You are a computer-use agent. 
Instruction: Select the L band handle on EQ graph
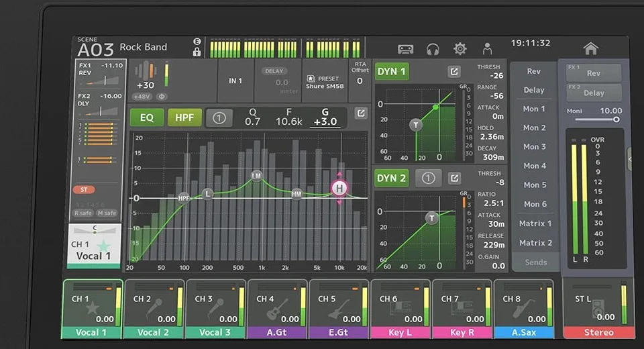[207, 193]
